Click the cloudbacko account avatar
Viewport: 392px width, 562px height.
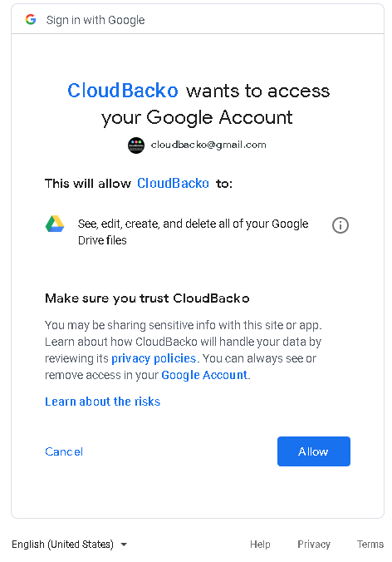coord(136,145)
